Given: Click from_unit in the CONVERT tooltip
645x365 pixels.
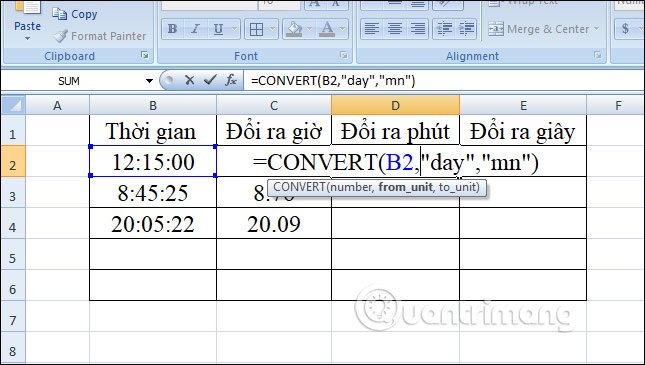Looking at the screenshot, I should click(x=405, y=187).
